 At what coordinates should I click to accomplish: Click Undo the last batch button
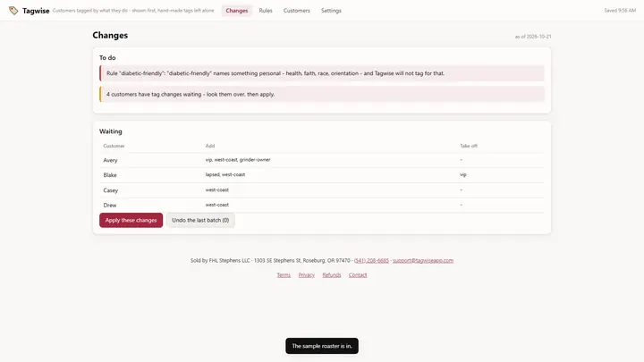pos(200,220)
